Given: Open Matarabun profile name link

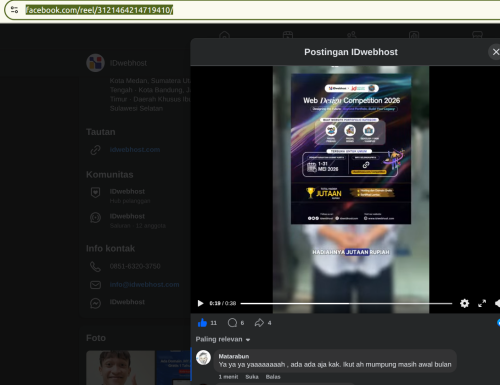Looking at the screenshot, I should point(234,356).
